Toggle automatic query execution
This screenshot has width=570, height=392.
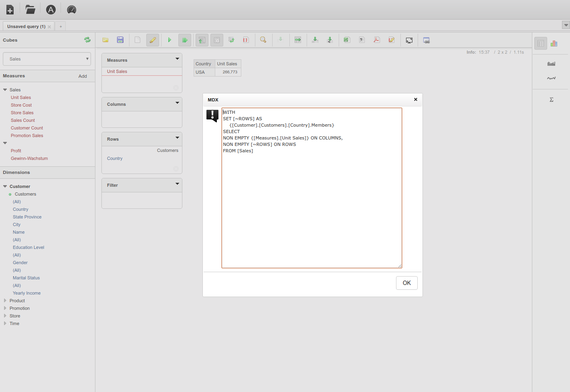185,40
